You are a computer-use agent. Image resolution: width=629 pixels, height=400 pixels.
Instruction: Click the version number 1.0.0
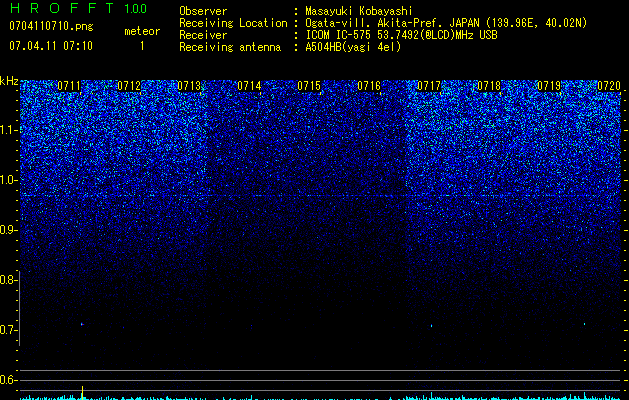(x=136, y=8)
